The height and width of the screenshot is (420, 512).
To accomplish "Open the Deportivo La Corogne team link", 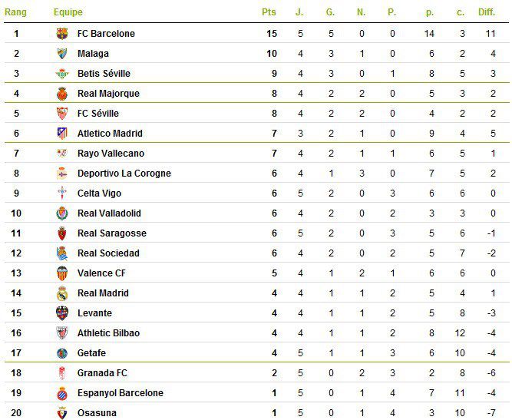I will (124, 173).
